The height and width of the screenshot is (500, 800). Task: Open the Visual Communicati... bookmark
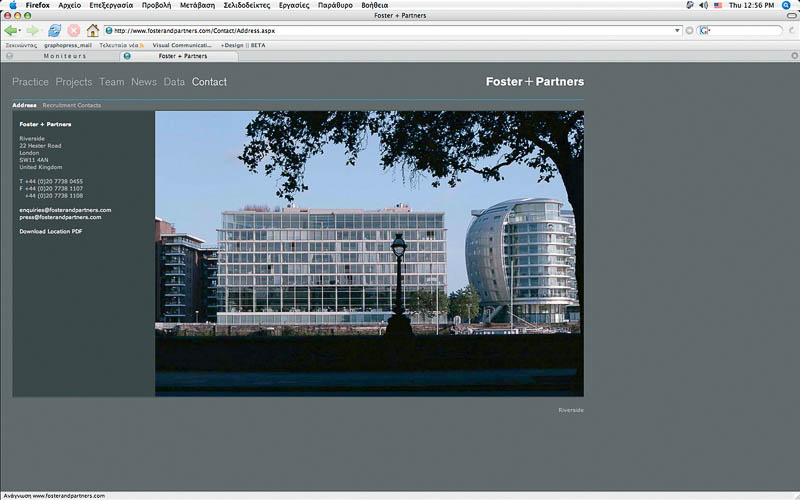coord(182,45)
